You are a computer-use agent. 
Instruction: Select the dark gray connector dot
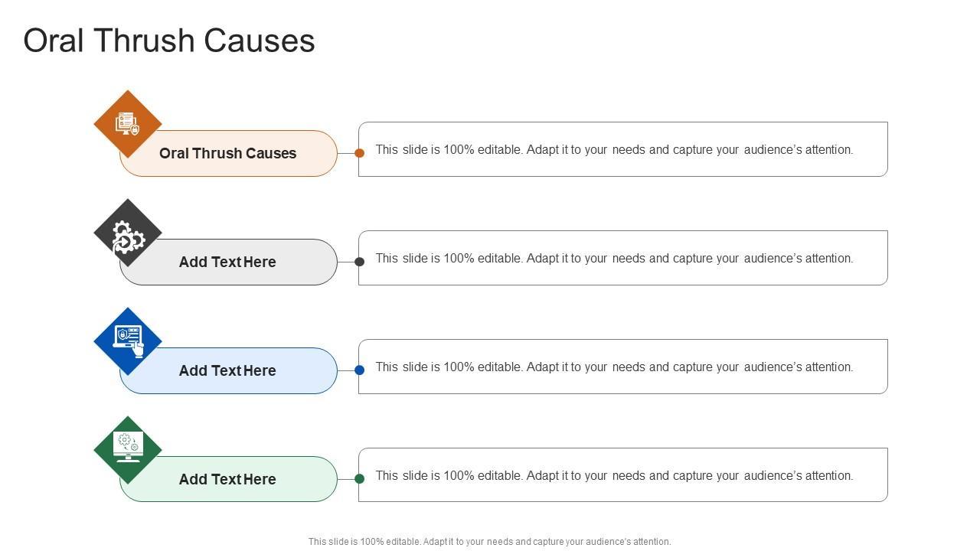click(x=359, y=262)
